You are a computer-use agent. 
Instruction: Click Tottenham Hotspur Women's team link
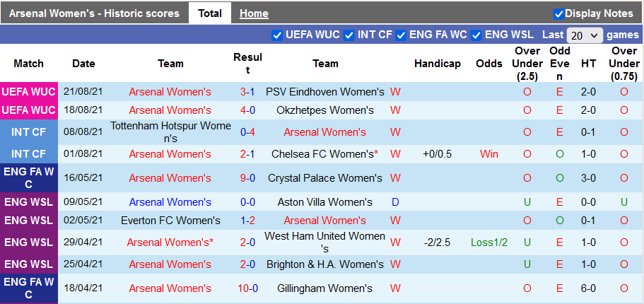coord(170,132)
